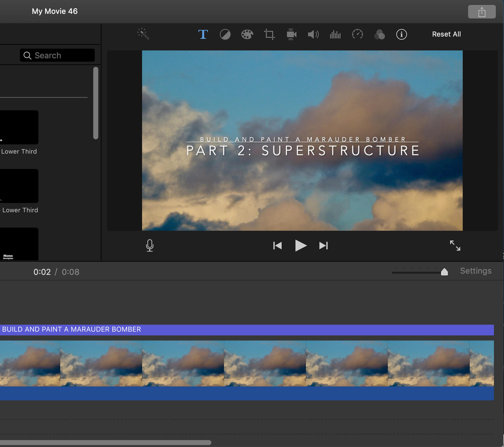Play the movie preview
504x447 pixels.
point(301,246)
